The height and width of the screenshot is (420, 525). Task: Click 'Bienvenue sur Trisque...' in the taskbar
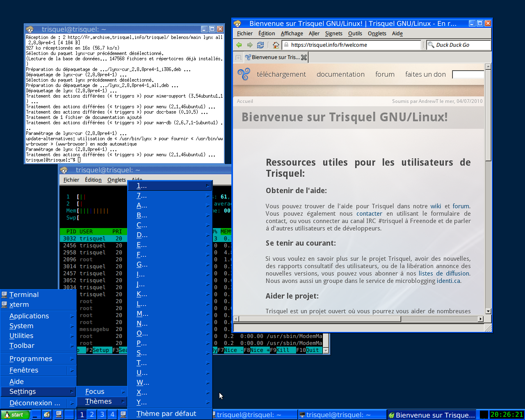[x=431, y=415]
